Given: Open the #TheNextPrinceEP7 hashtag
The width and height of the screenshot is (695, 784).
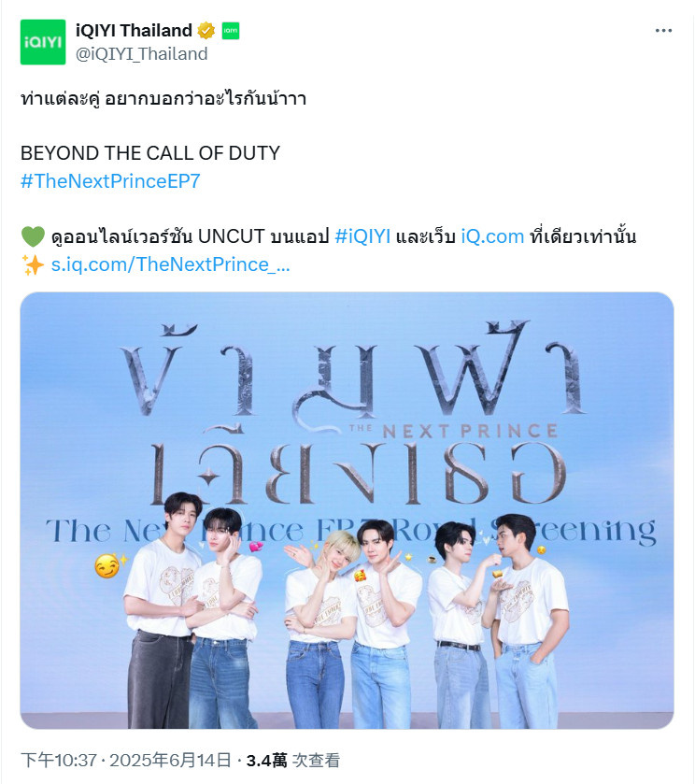Looking at the screenshot, I should pyautogui.click(x=110, y=181).
